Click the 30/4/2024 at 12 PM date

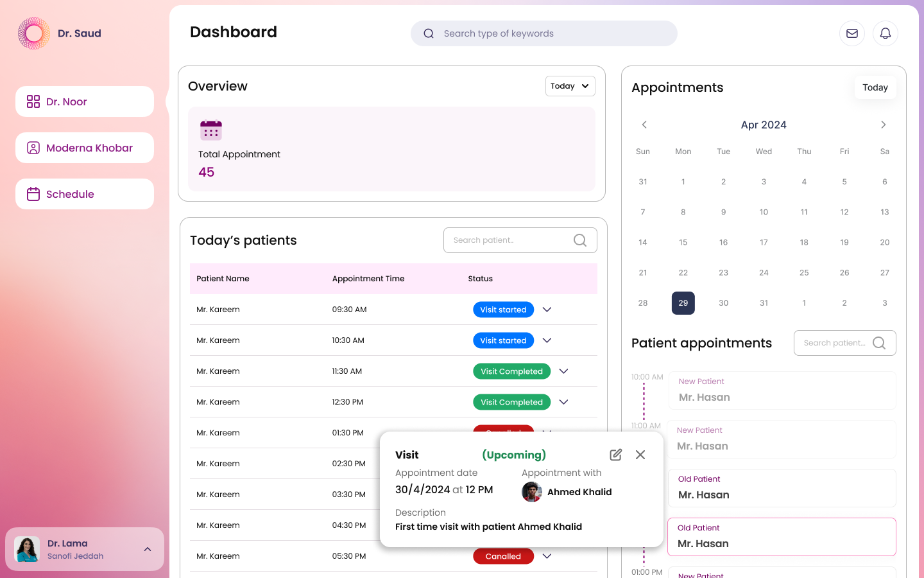tap(444, 489)
